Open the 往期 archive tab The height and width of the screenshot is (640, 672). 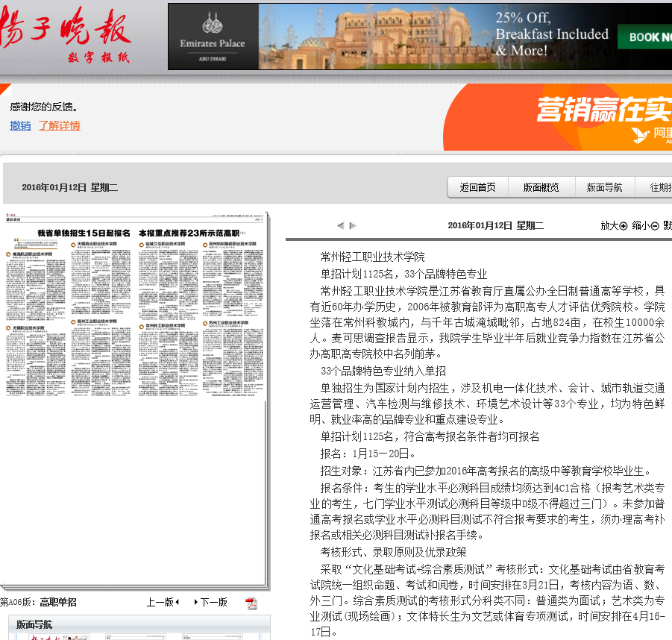point(659,187)
